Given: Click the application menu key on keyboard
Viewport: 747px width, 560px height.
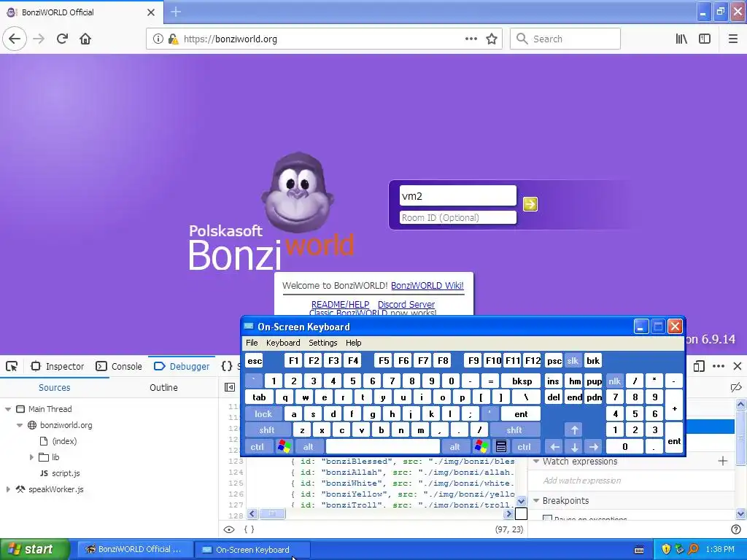Looking at the screenshot, I should tap(501, 447).
